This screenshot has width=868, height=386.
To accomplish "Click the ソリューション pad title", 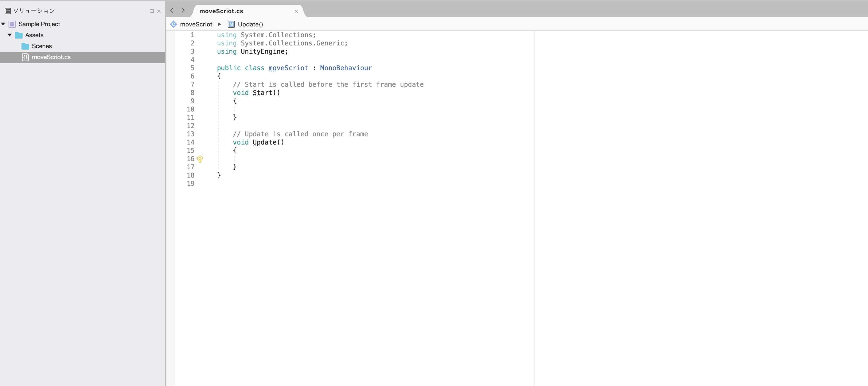I will (x=34, y=11).
